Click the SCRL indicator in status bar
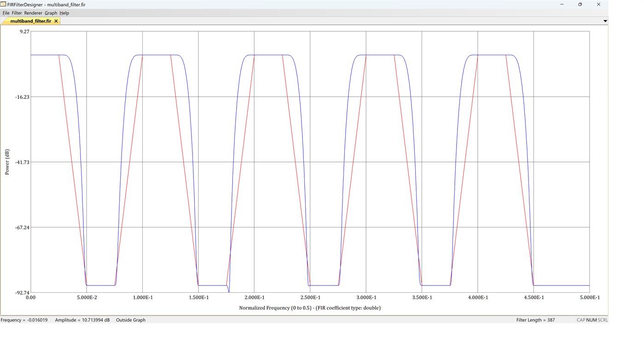 [x=603, y=320]
